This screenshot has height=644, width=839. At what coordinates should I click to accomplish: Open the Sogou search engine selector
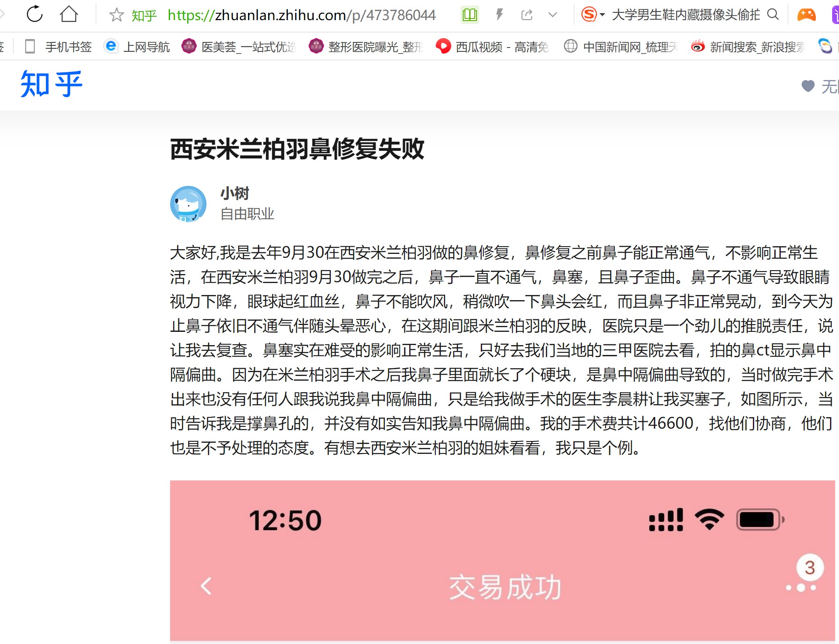tap(593, 15)
